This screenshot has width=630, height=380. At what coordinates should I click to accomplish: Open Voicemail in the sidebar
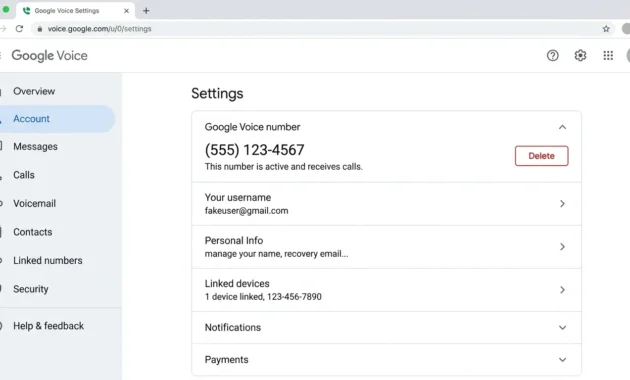coord(35,203)
